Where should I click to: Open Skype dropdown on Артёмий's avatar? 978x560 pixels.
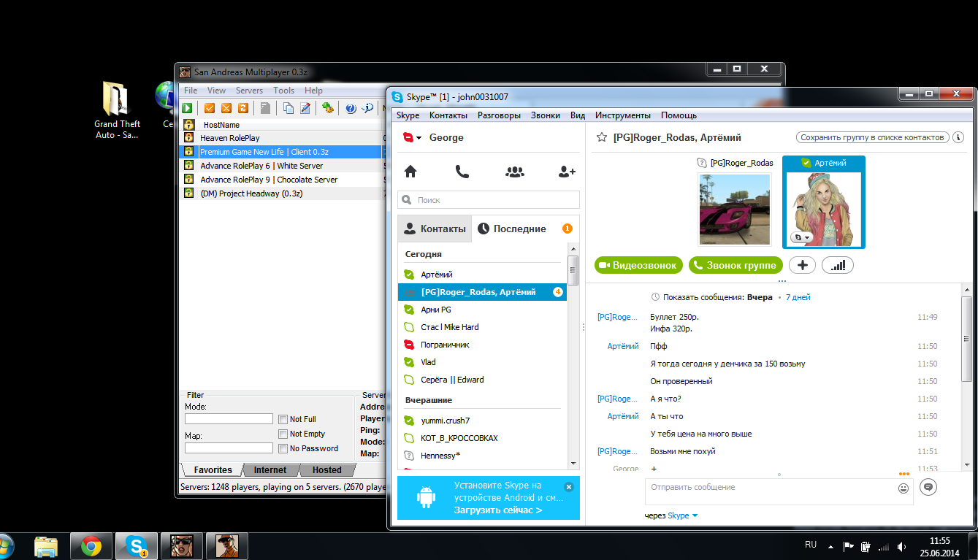(x=802, y=237)
